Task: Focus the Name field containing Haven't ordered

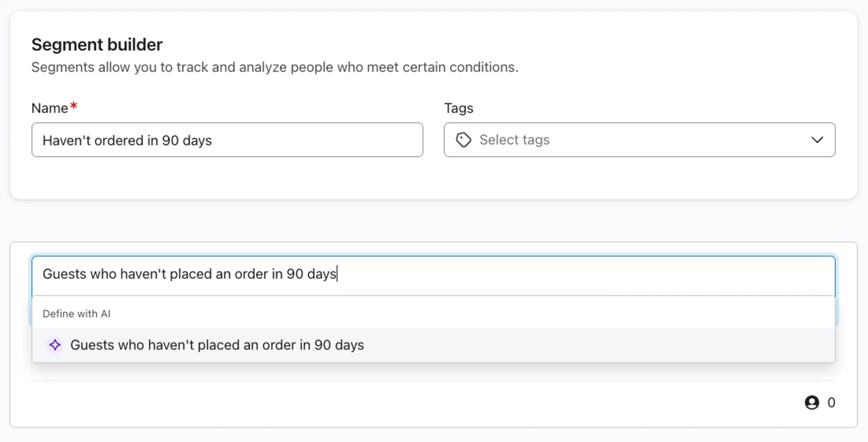Action: click(227, 140)
